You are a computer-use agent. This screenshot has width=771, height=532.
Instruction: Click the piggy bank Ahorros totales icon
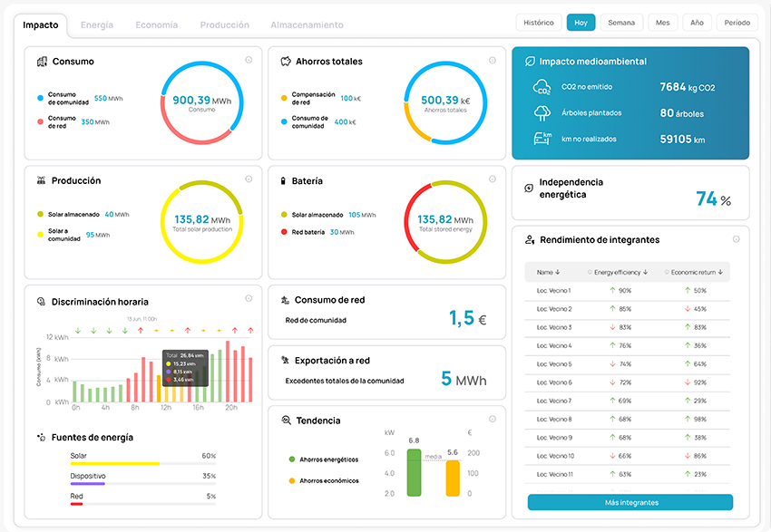tap(286, 62)
